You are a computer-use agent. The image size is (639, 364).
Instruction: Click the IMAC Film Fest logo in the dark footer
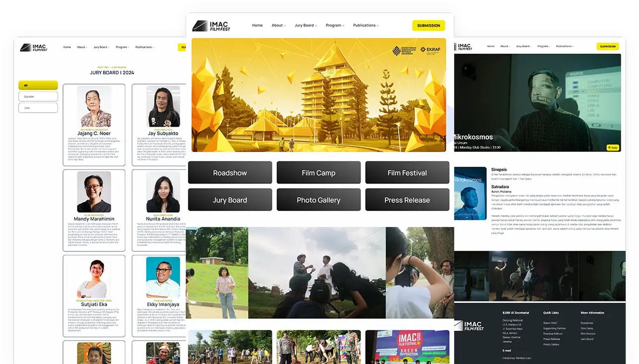pos(469,326)
